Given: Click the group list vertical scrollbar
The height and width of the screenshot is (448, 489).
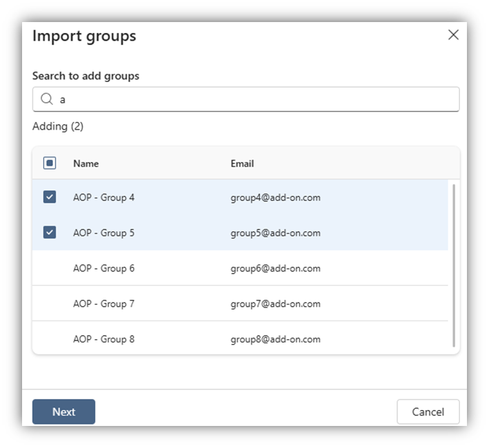Looking at the screenshot, I should [x=453, y=265].
